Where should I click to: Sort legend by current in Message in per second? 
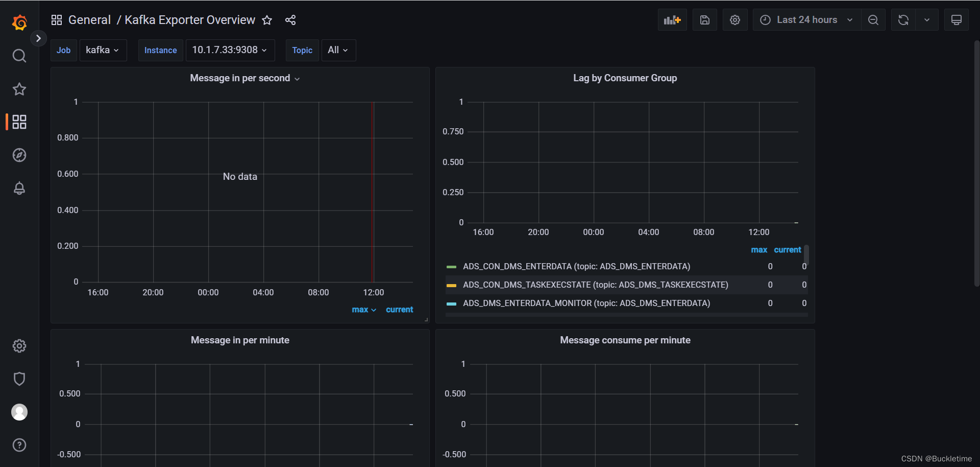399,310
